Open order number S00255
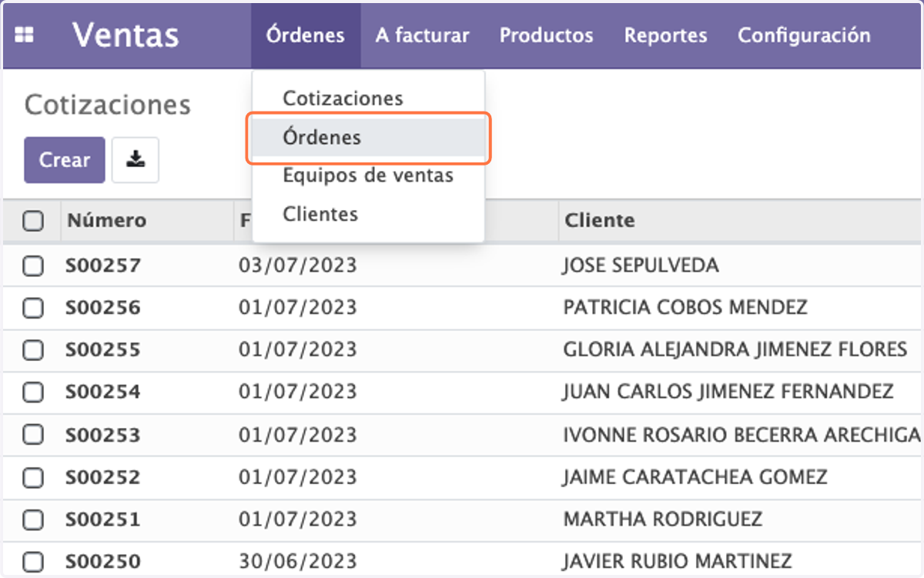This screenshot has width=924, height=578. tap(103, 350)
